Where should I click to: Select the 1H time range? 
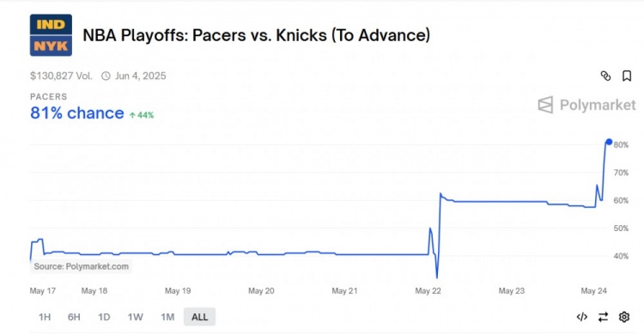[x=45, y=317]
